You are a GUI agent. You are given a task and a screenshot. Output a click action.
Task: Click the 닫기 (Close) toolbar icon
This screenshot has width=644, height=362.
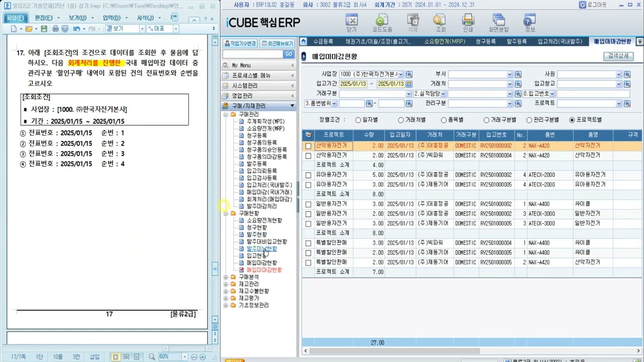tap(352, 22)
